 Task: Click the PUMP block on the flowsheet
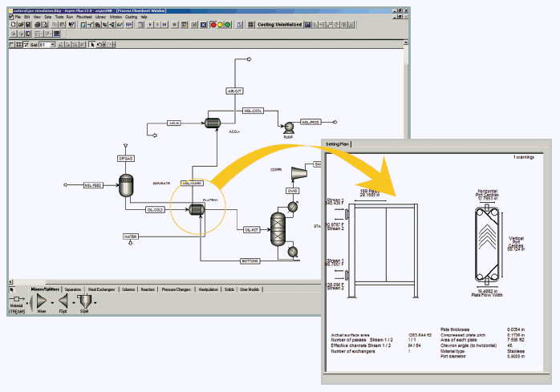pyautogui.click(x=285, y=125)
